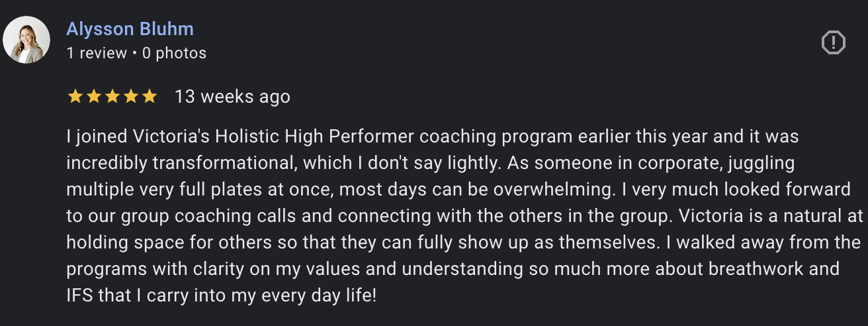The image size is (868, 326).
Task: Click the second gold rating star
Action: click(x=94, y=97)
